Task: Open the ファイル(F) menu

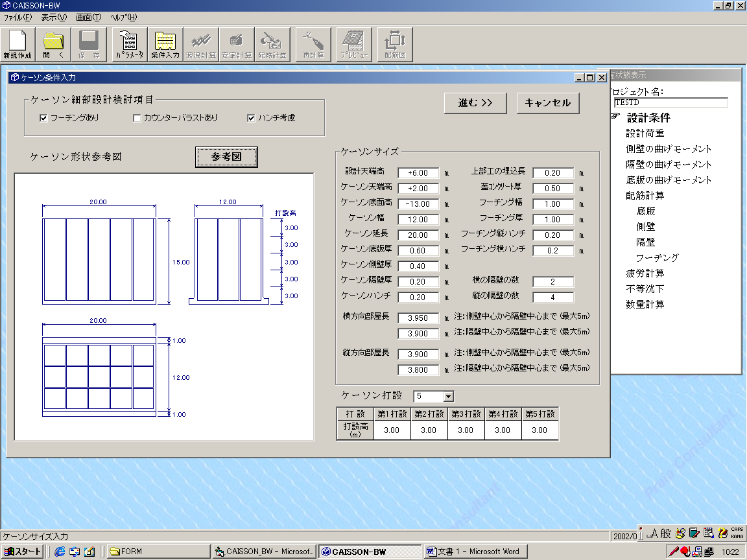Action: [18, 17]
